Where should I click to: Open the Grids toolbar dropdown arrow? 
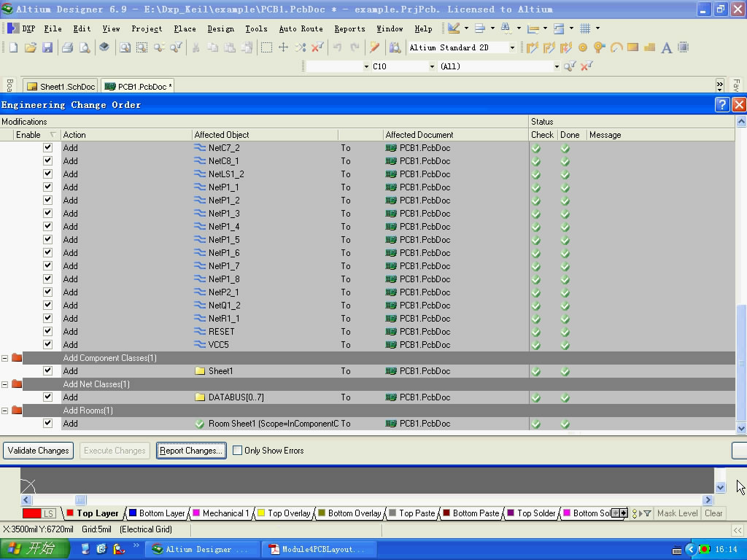(597, 28)
